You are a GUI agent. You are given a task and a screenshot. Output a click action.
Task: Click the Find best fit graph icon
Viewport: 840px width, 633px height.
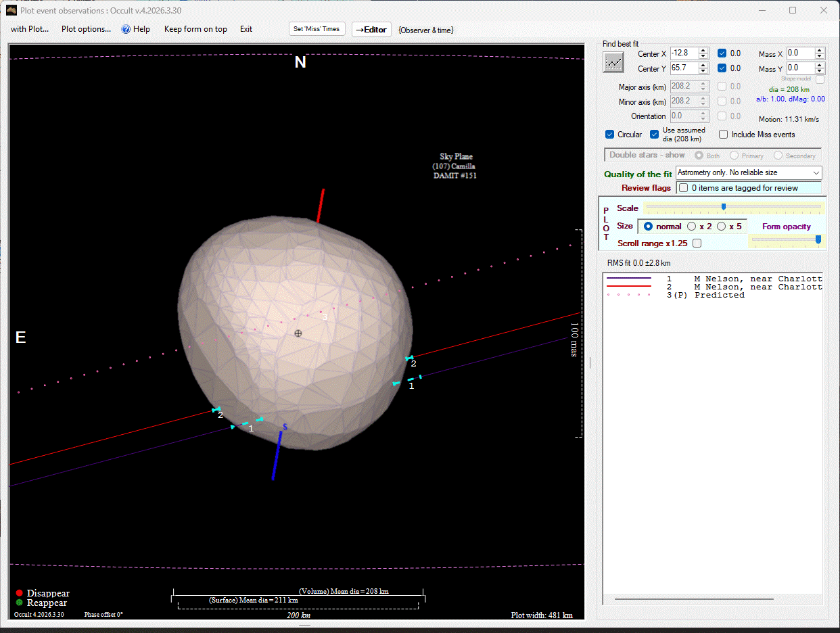point(613,62)
